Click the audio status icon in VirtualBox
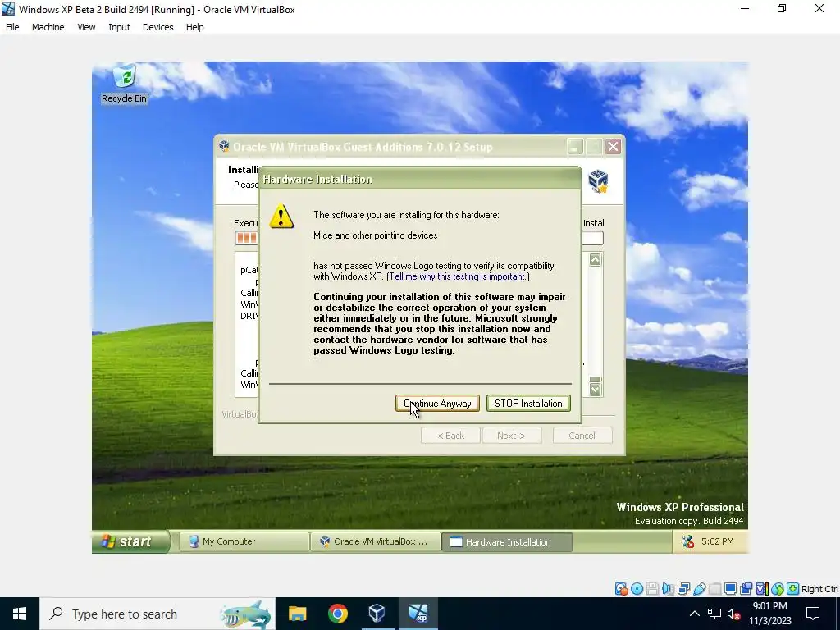 tap(668, 589)
